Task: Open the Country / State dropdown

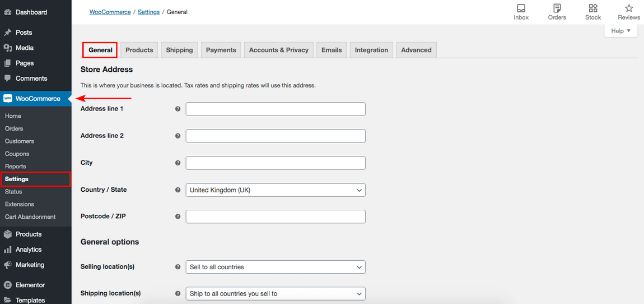Action: [x=276, y=190]
